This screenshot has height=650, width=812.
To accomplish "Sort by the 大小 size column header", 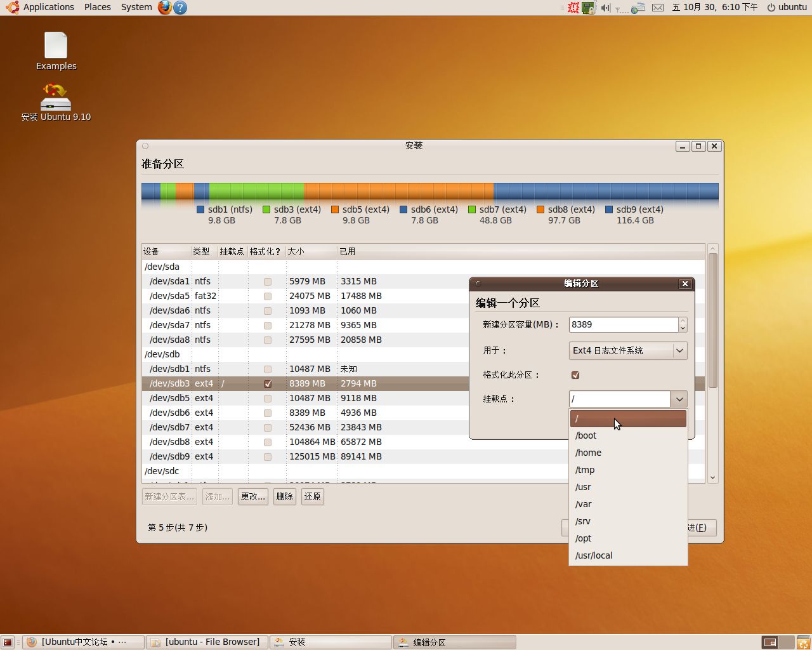I will 311,252.
